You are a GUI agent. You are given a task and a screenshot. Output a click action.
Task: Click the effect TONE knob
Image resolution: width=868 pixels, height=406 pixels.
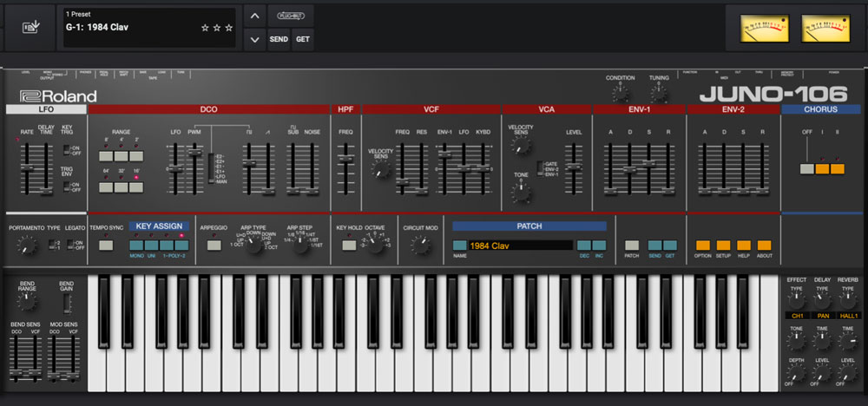796,343
